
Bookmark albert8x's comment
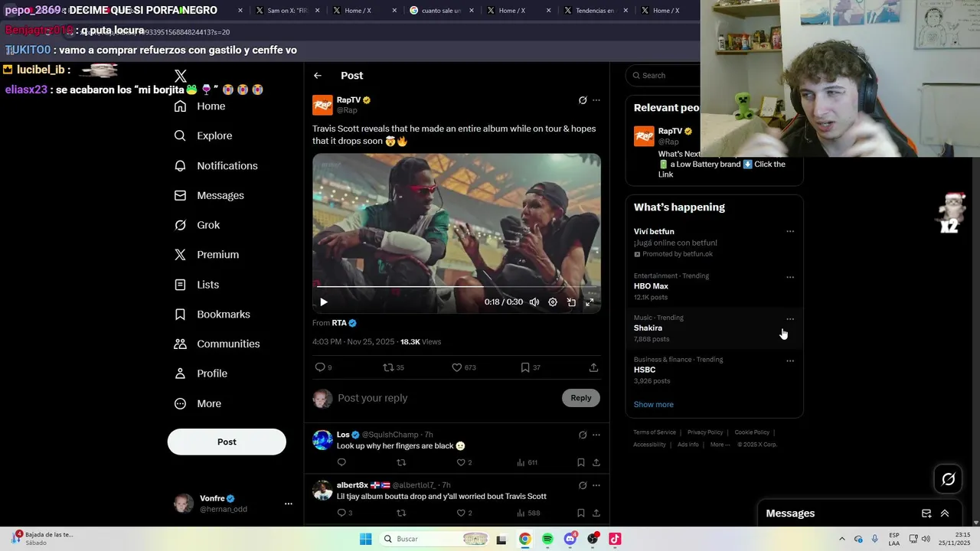[580, 513]
